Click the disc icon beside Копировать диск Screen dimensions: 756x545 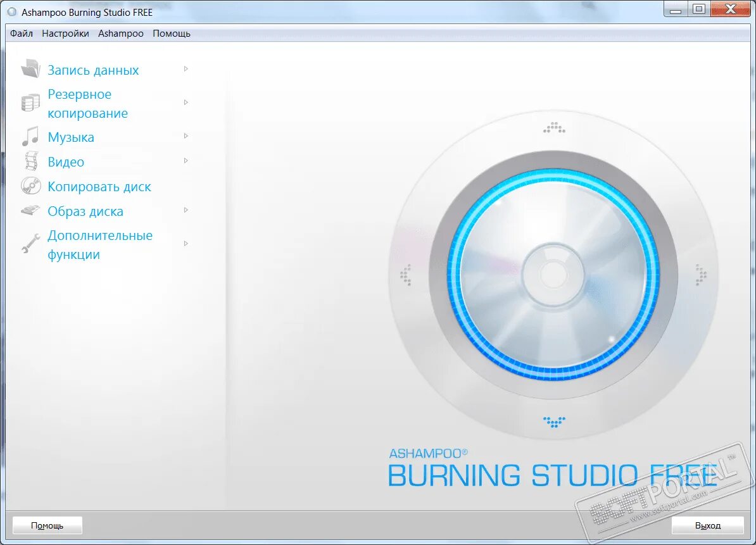[31, 185]
